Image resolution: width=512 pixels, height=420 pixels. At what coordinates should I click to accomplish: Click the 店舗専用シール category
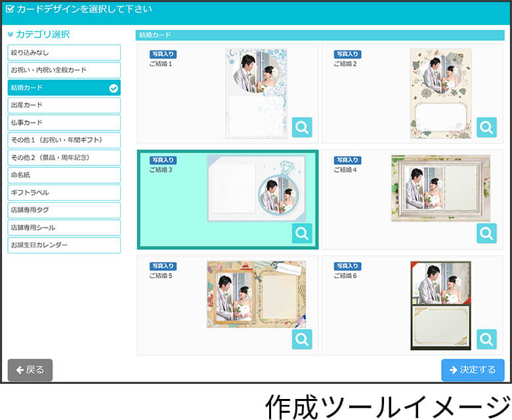[x=64, y=228]
